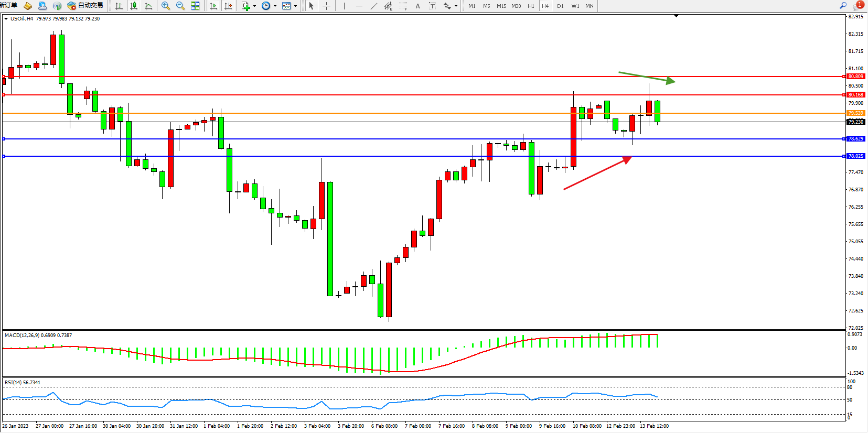The width and height of the screenshot is (868, 433).
Task: Choose the text label tool
Action: [x=417, y=6]
